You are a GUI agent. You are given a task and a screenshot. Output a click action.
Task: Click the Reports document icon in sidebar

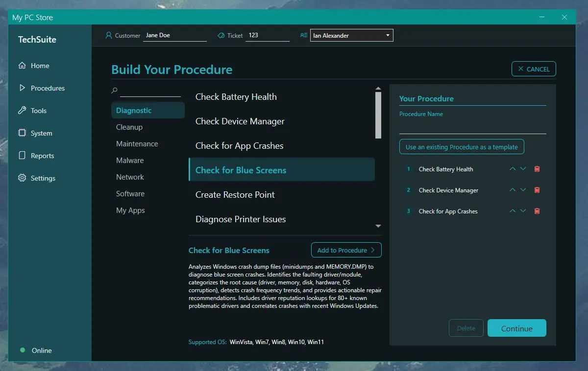click(x=22, y=156)
